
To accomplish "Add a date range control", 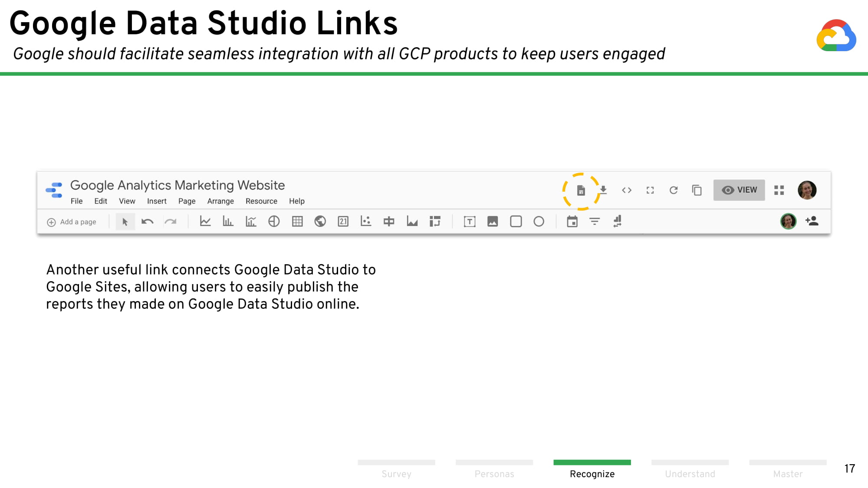I will tap(572, 221).
